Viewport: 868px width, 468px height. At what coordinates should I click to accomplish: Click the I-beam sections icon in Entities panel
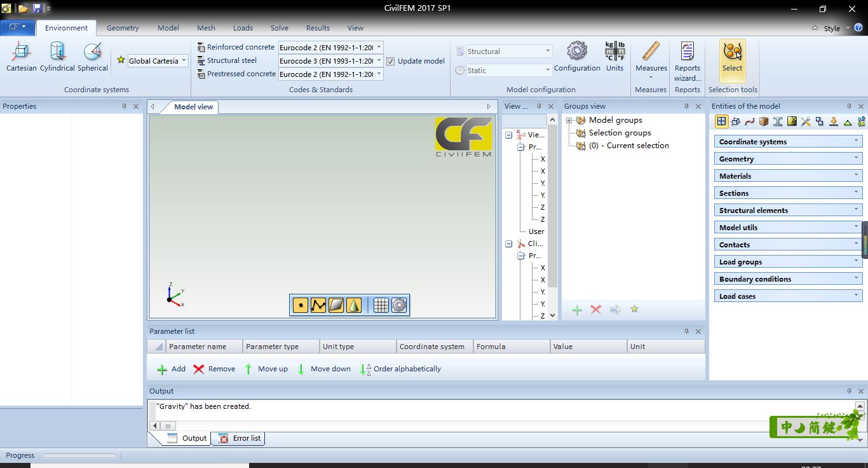point(777,121)
